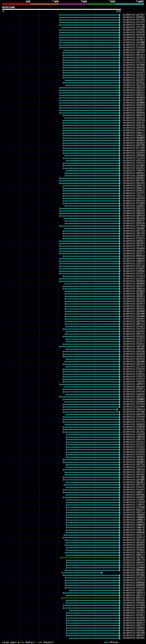The image size is (146, 644).
Task: Open hit UniRef100_P10798
Action: (x=134, y=20)
